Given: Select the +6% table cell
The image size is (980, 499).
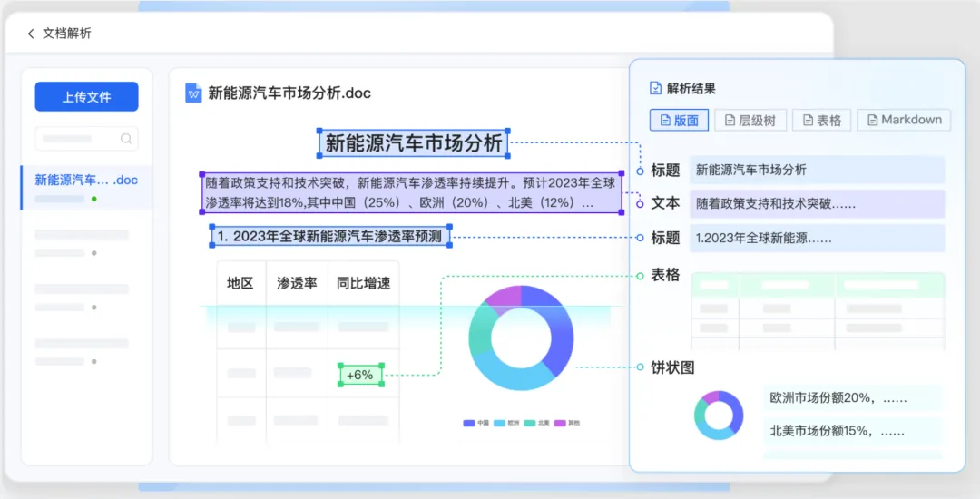Looking at the screenshot, I should coord(360,375).
